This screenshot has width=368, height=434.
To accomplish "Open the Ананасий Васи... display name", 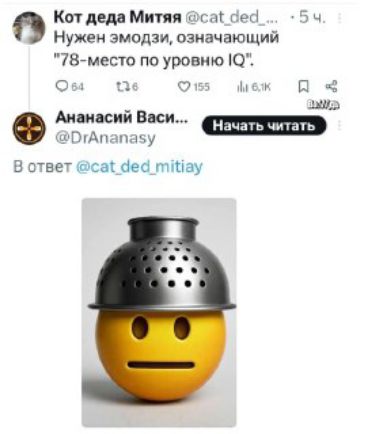I will [121, 118].
